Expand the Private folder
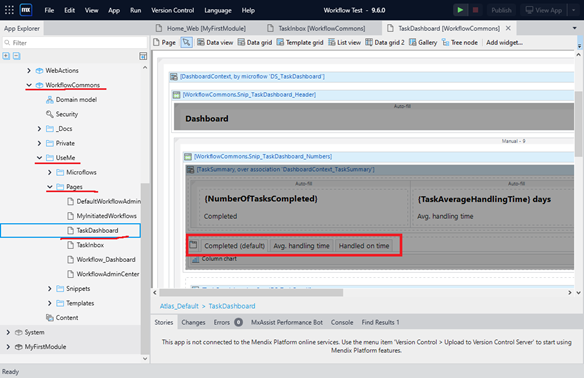 click(x=39, y=143)
